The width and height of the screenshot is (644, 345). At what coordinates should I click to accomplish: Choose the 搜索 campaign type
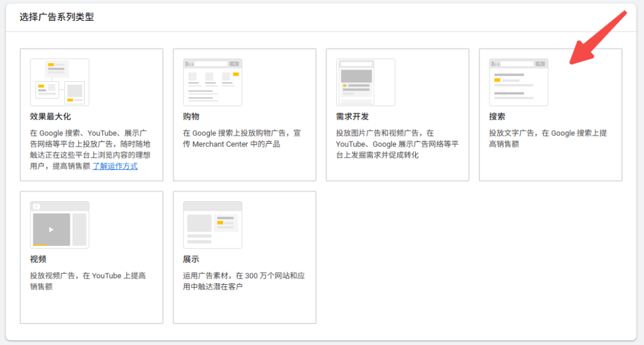coord(550,115)
